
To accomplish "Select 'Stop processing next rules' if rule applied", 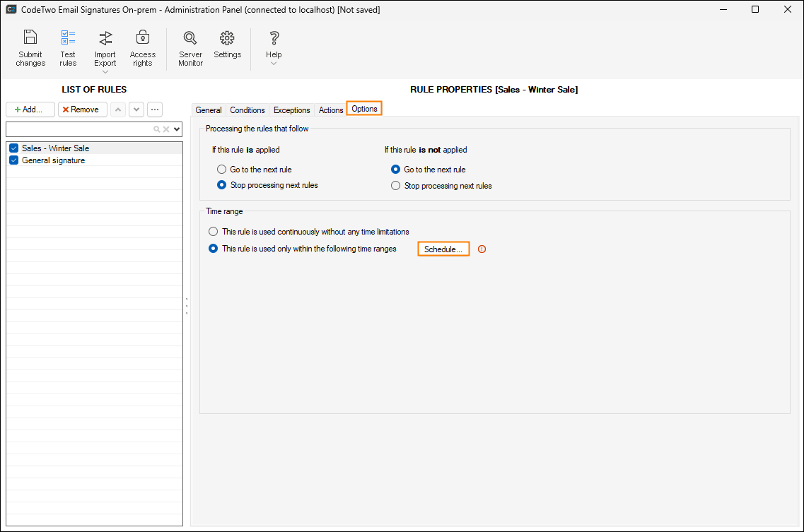I will click(x=221, y=185).
